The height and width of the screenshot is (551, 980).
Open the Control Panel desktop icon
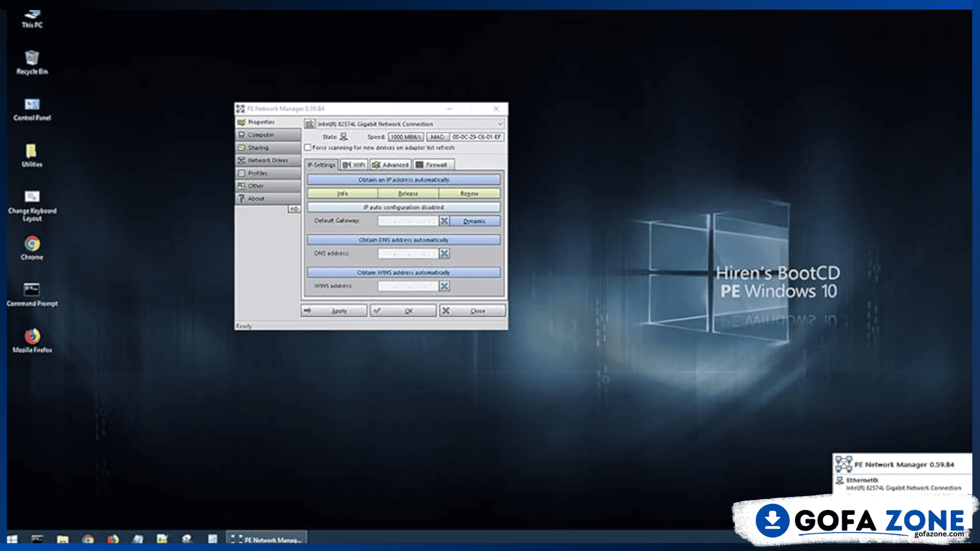[32, 109]
